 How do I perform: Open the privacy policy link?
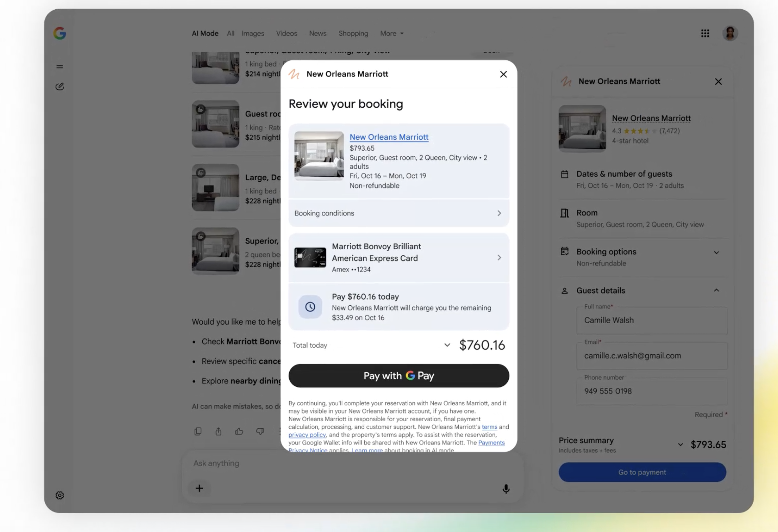pyautogui.click(x=307, y=435)
